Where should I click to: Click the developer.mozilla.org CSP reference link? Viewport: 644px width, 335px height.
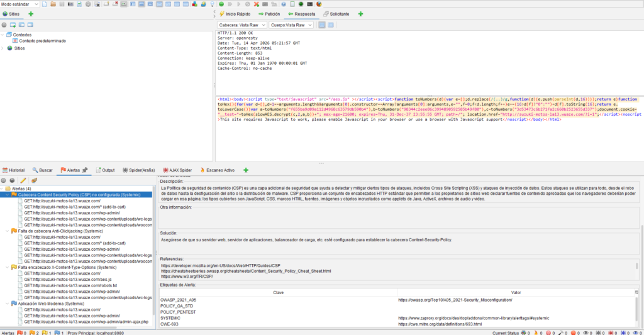221,266
